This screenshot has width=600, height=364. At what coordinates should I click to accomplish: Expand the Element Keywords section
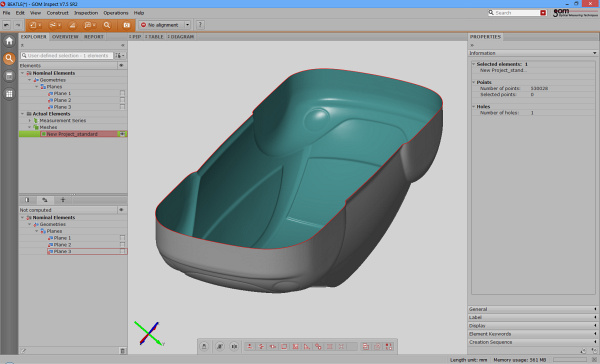pos(533,334)
